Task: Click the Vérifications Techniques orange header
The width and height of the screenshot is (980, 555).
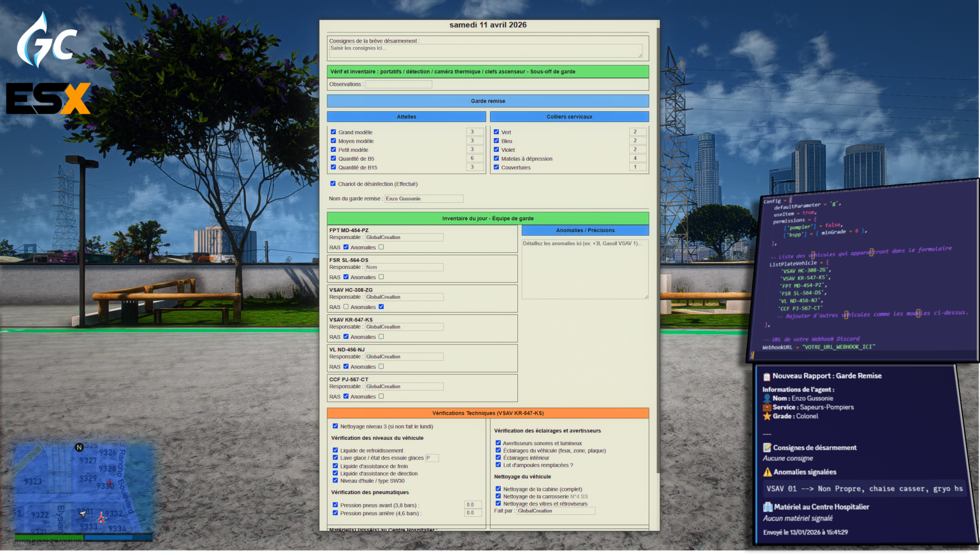Action: pyautogui.click(x=488, y=413)
